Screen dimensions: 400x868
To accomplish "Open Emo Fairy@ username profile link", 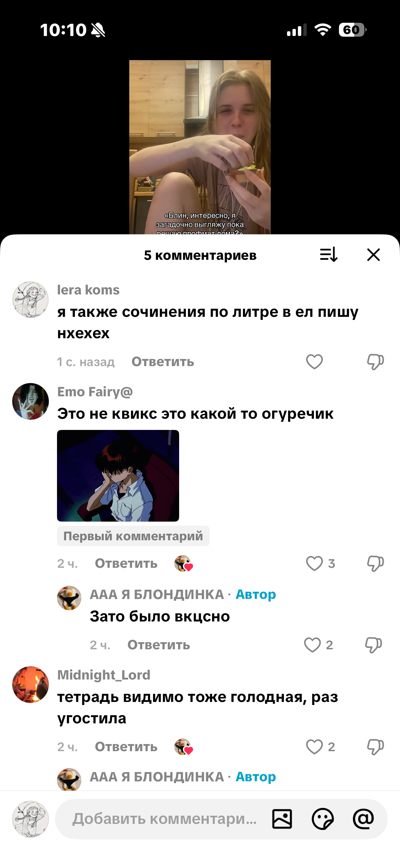I will 95,392.
